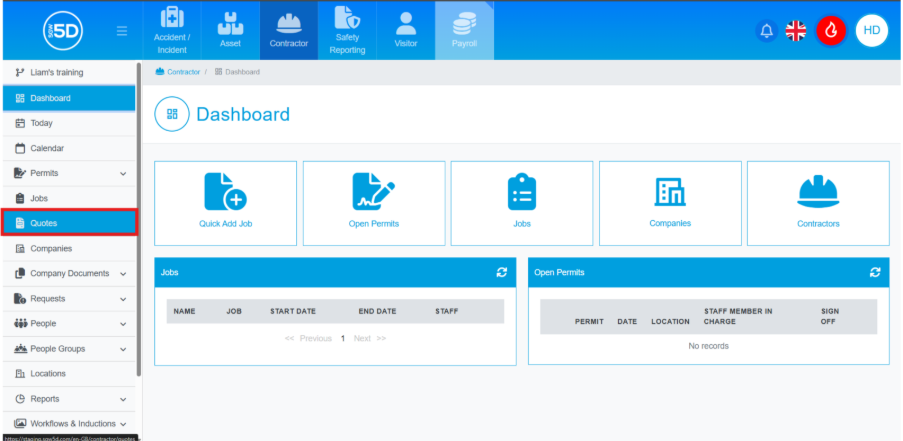Open the Open Permits tile
Screen dimensions: 903x441
pos(373,203)
